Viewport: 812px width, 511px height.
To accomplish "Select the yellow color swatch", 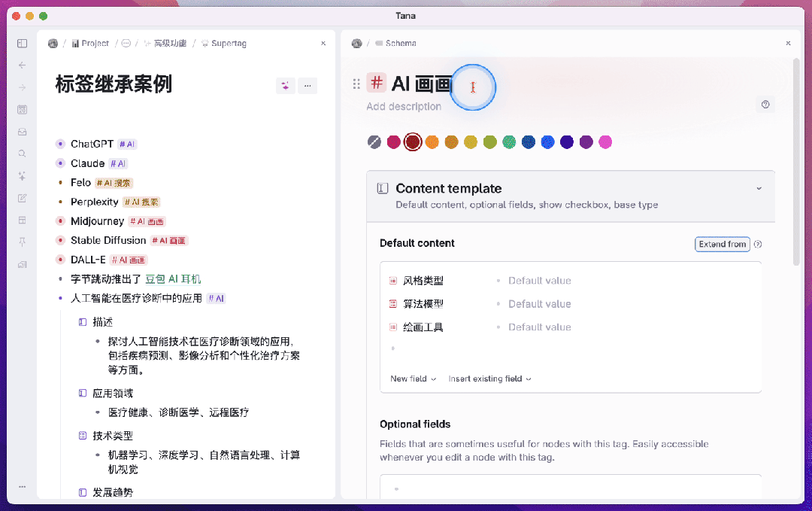I will pyautogui.click(x=471, y=142).
